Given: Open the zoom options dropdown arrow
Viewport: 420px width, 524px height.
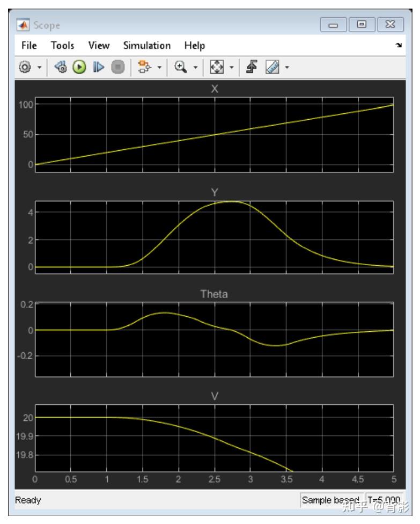Looking at the screenshot, I should pos(196,67).
